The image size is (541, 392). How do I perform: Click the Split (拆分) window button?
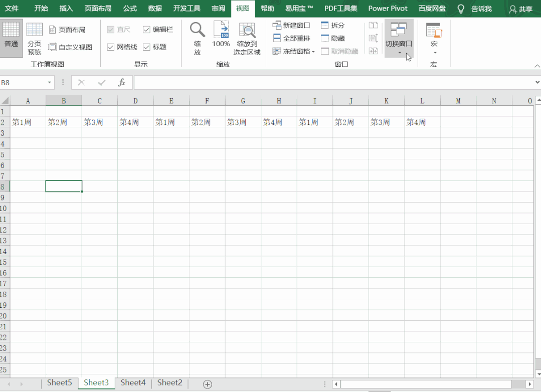tap(332, 25)
